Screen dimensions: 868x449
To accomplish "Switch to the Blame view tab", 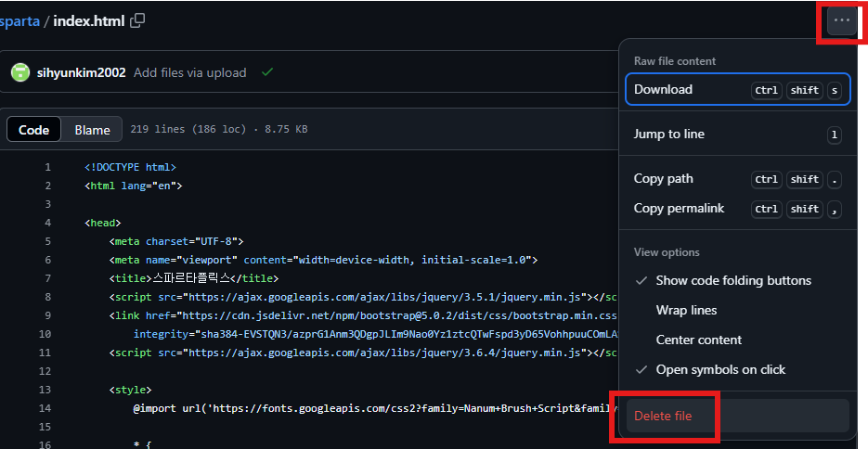I will coord(92,130).
